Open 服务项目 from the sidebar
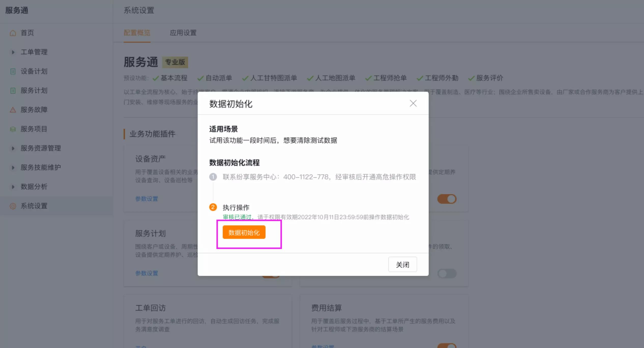The height and width of the screenshot is (348, 644). (x=34, y=129)
